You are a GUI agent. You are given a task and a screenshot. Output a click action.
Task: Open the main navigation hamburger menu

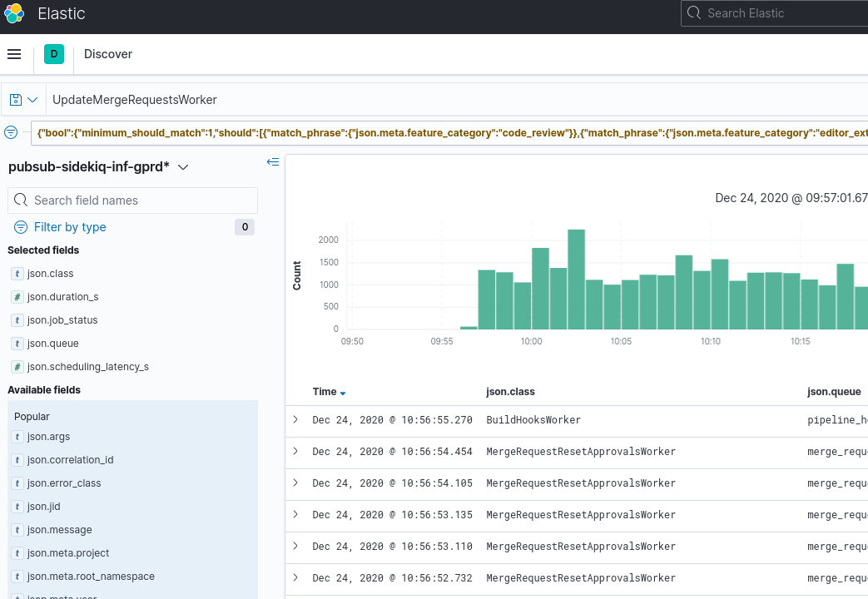click(x=14, y=53)
